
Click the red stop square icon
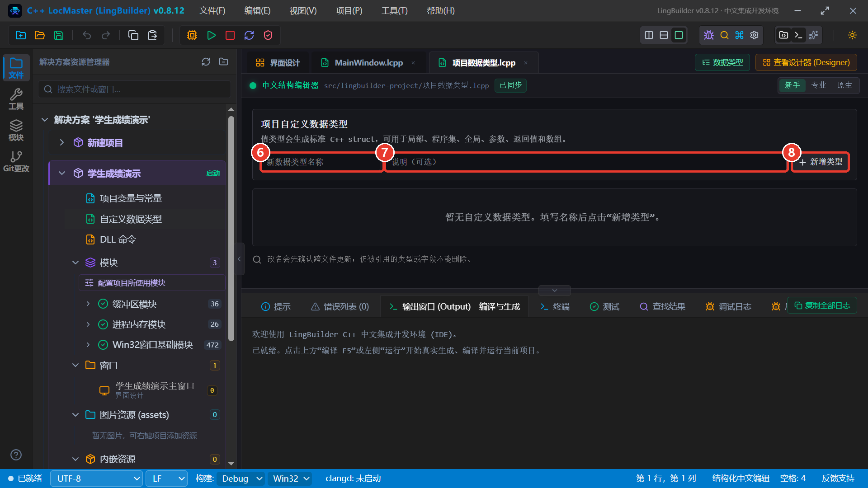coord(230,35)
